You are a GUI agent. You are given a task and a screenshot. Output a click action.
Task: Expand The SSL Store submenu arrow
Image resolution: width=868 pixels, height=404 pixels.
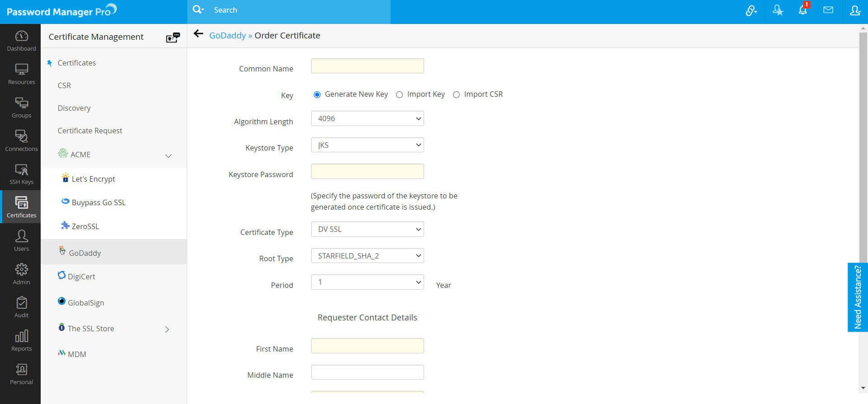pyautogui.click(x=167, y=329)
